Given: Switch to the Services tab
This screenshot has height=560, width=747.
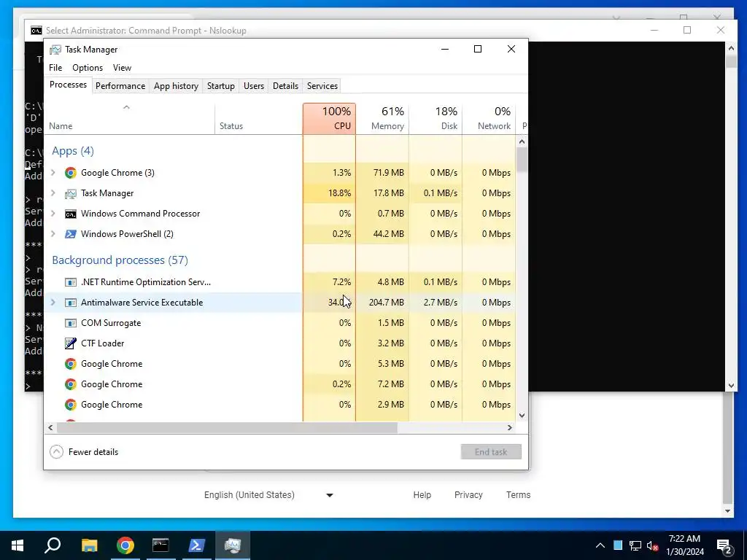Looking at the screenshot, I should click(x=322, y=86).
